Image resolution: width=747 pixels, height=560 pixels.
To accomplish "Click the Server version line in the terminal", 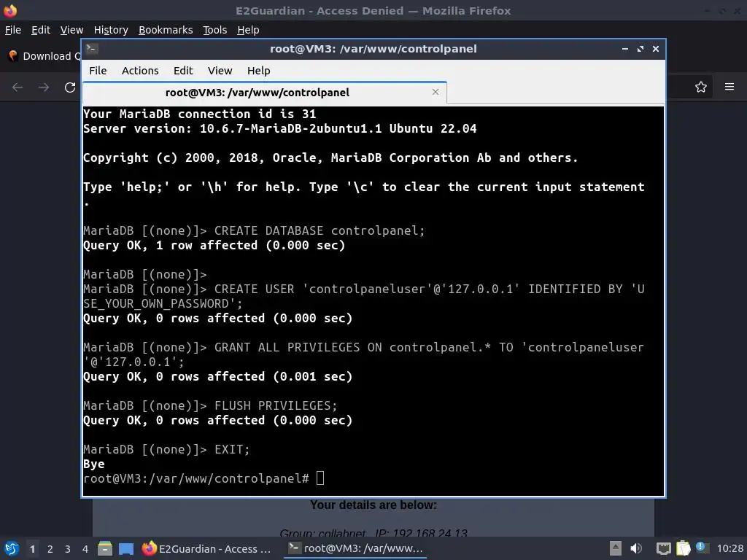I will tap(279, 128).
